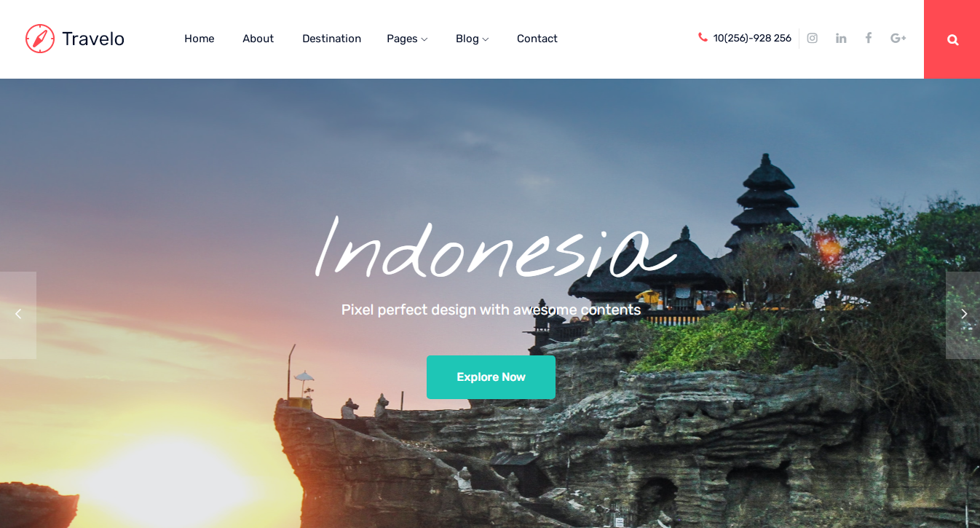The height and width of the screenshot is (528, 980).
Task: Click the Travelo compass logo icon
Action: [x=40, y=39]
